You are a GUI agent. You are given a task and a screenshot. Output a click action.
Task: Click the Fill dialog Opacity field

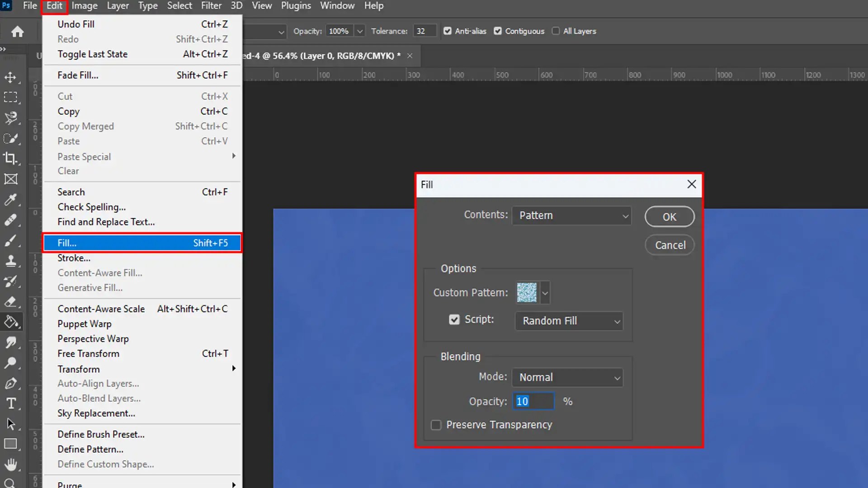533,402
